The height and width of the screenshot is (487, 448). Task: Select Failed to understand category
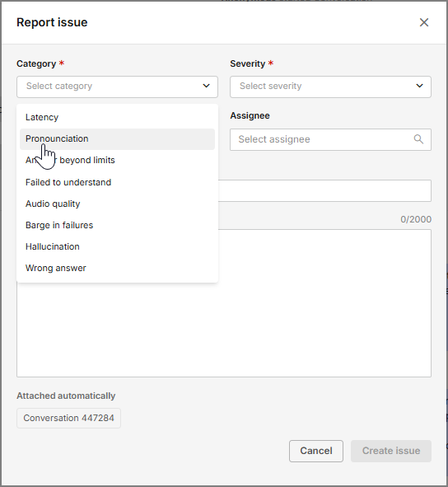pos(117,182)
